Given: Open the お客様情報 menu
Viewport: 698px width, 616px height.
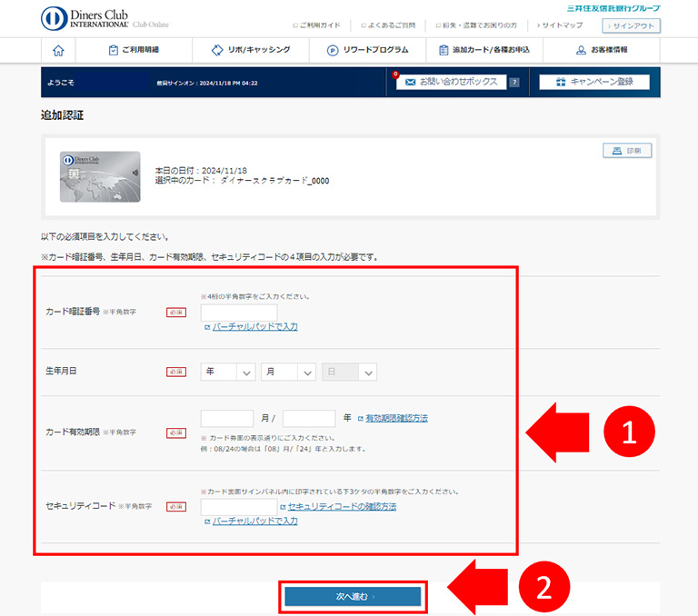Looking at the screenshot, I should tap(602, 51).
